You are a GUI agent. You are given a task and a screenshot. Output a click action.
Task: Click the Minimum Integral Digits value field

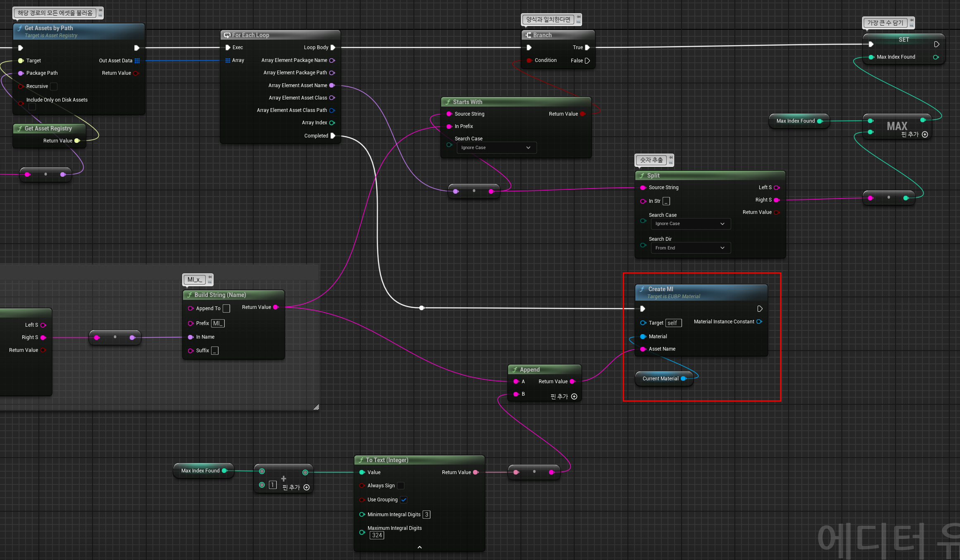(426, 515)
